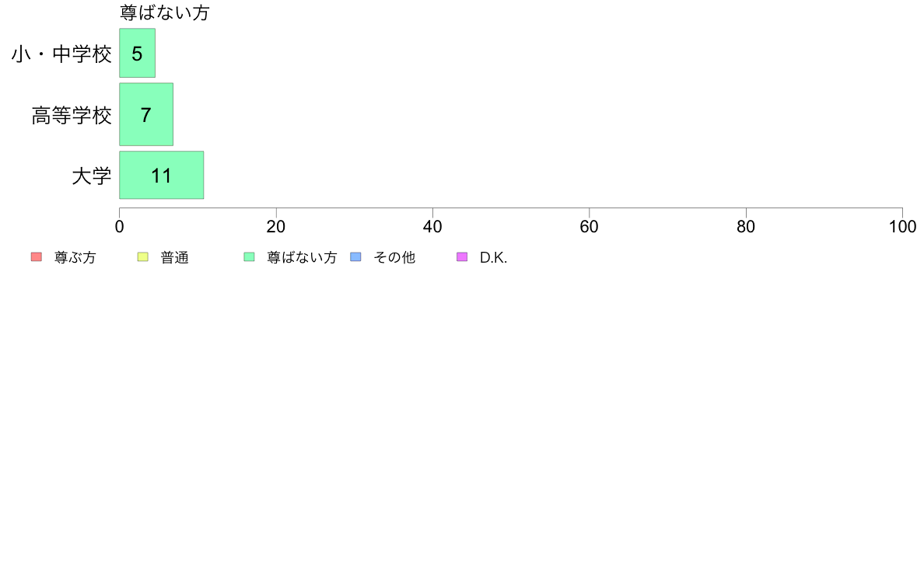Click the red 尊ぶ方 legend swatch
Screen dimensions: 924x572
coord(37,256)
